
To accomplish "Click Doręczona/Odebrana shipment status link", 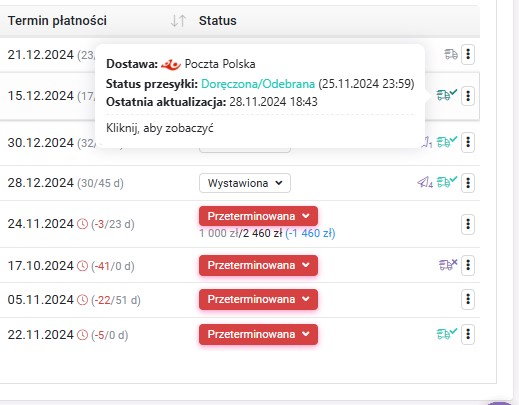I will click(x=258, y=84).
